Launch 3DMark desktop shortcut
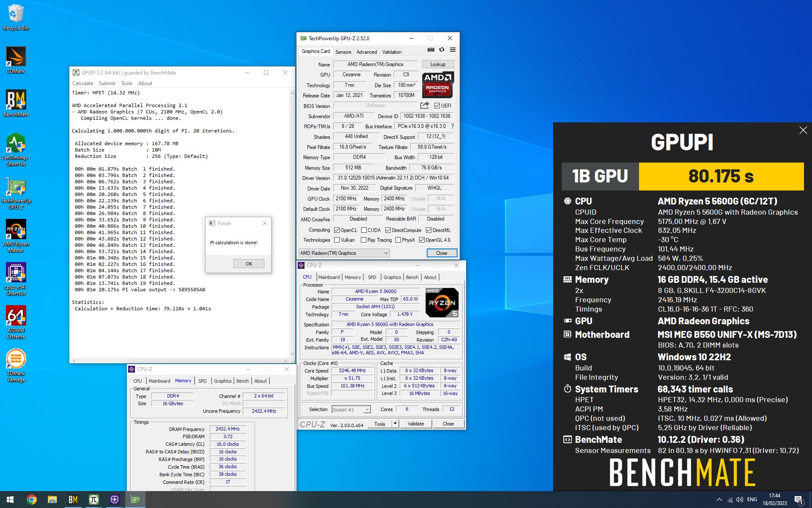The height and width of the screenshot is (508, 812). point(16,60)
